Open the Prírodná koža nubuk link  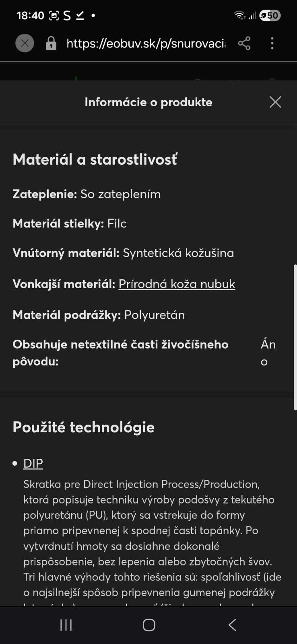pos(177,284)
